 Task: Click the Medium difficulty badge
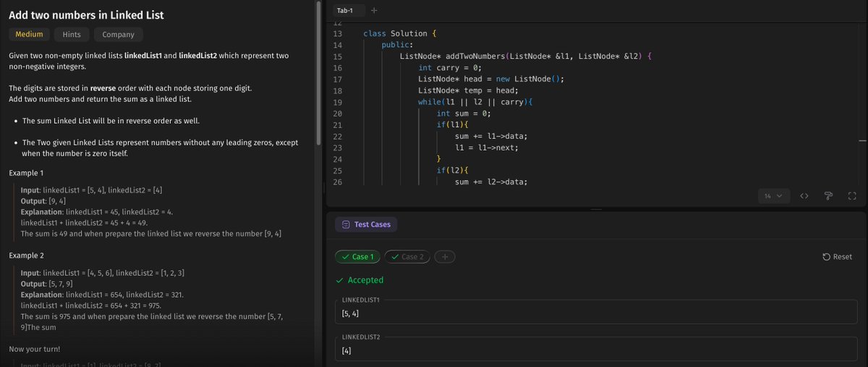click(x=29, y=35)
